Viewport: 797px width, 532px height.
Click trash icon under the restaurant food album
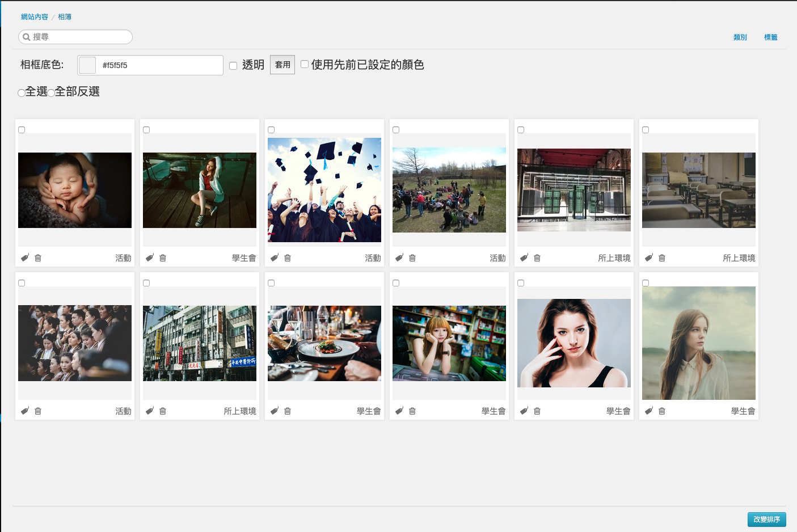[x=288, y=411]
